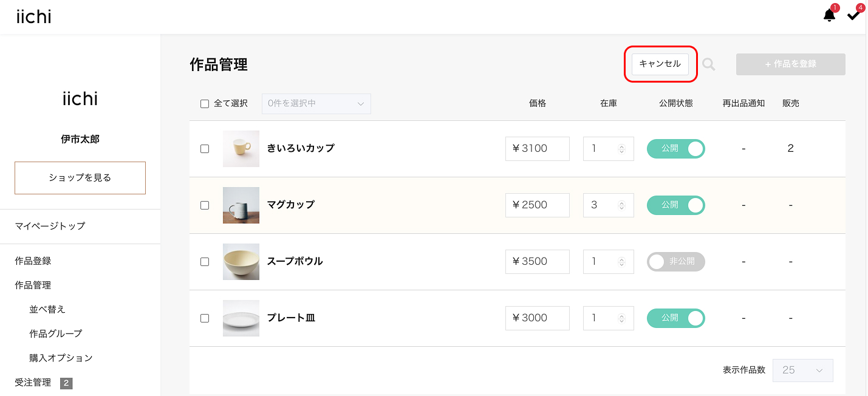
Task: Open the 0件を選択中 bulk action dropdown
Action: click(316, 104)
